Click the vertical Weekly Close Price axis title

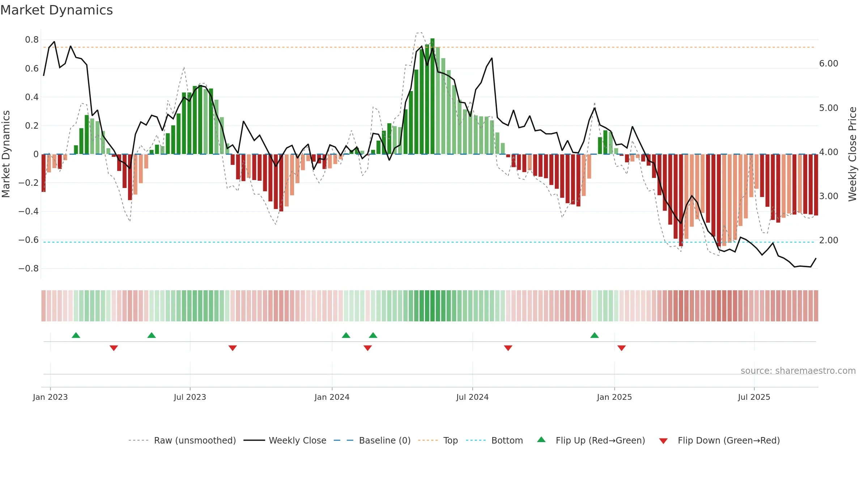pyautogui.click(x=852, y=154)
